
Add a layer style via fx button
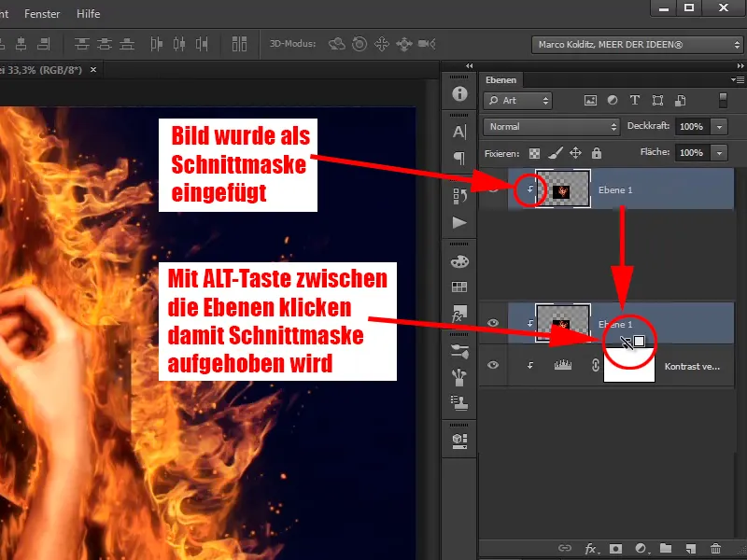tap(591, 549)
